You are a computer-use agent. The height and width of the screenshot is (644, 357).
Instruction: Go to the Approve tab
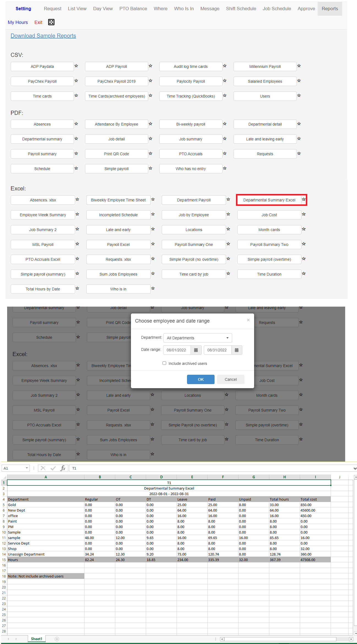click(306, 9)
